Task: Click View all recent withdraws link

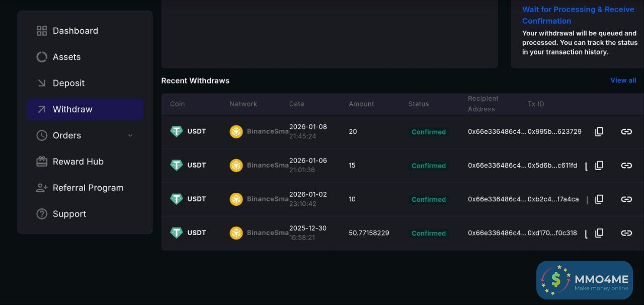Action: [x=623, y=81]
